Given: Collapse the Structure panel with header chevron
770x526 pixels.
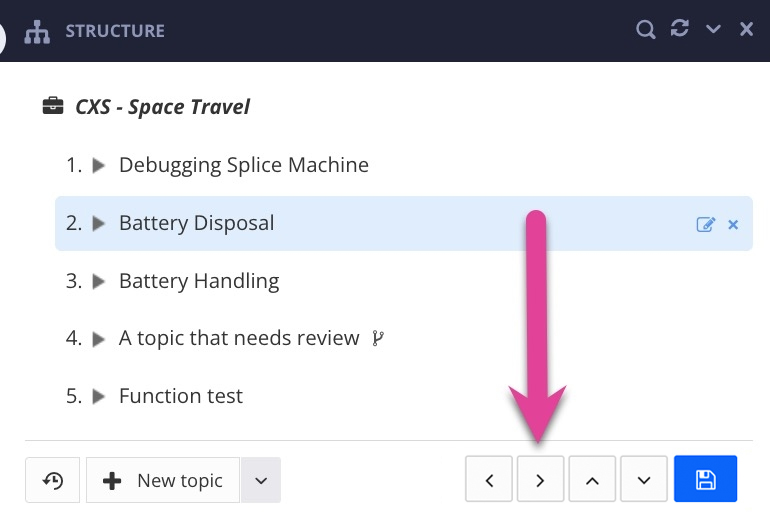Looking at the screenshot, I should pyautogui.click(x=713, y=30).
